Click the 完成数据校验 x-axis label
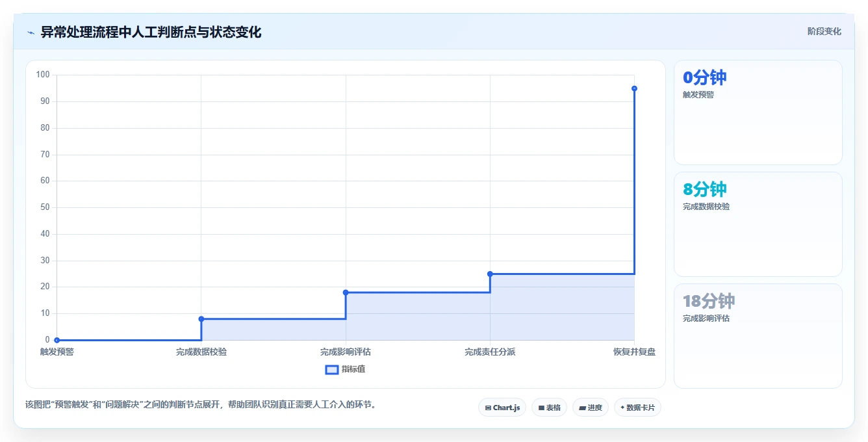The width and height of the screenshot is (868, 442). pyautogui.click(x=201, y=352)
